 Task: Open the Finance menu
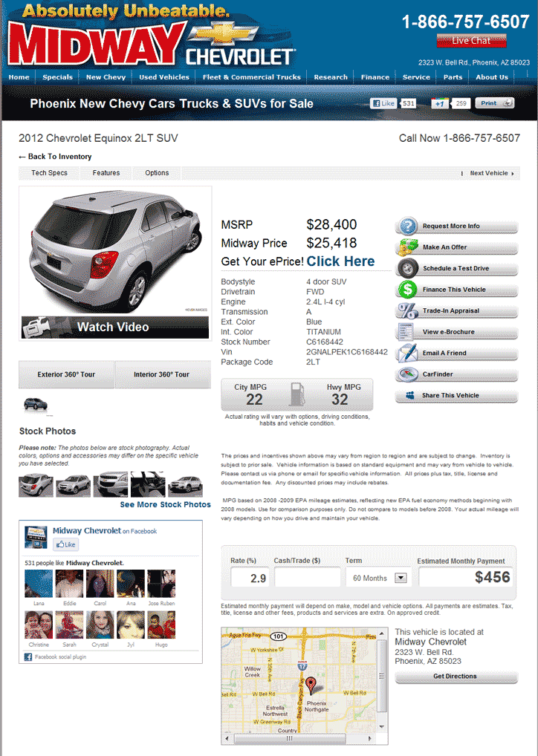[x=375, y=77]
